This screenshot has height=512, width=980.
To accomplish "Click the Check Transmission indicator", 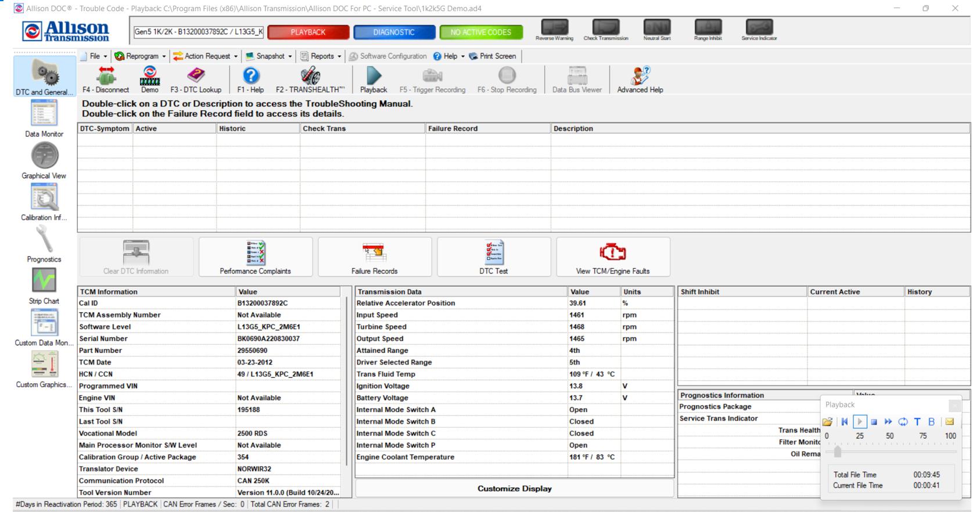I will [x=606, y=30].
